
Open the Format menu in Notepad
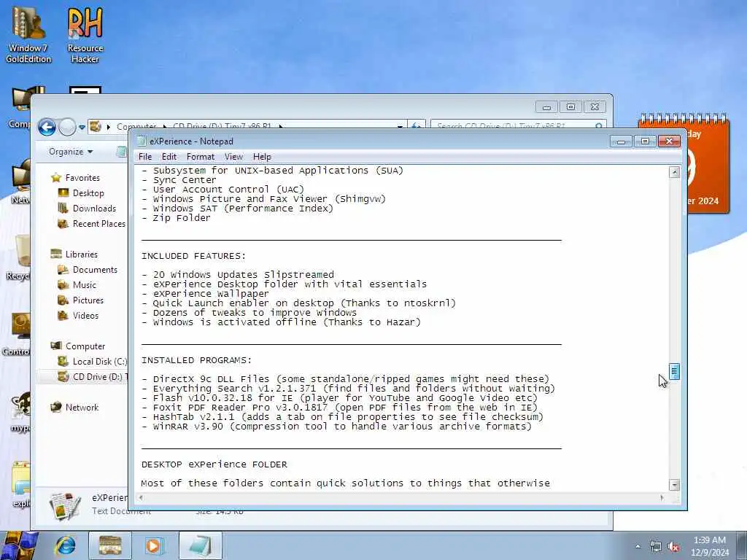200,157
